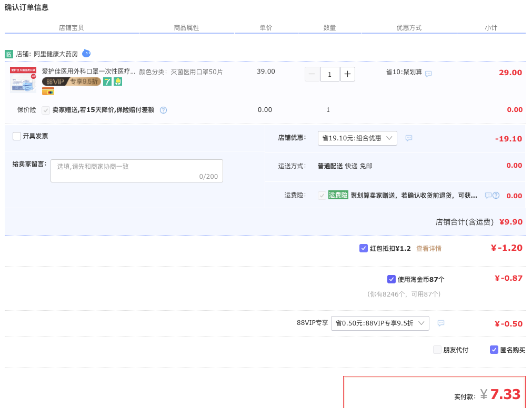Viewport: 532px width, 408px height.
Task: Click the 省10:聚划算 discount text
Action: (x=404, y=72)
